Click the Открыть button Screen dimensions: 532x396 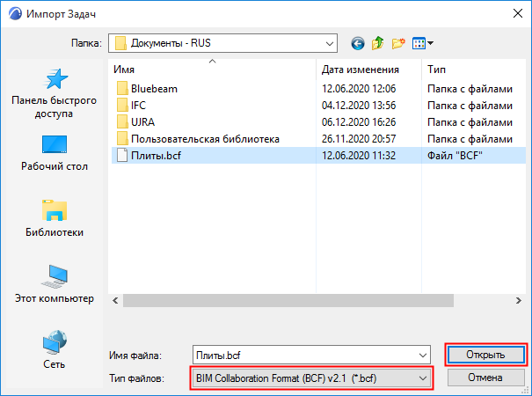pos(486,355)
